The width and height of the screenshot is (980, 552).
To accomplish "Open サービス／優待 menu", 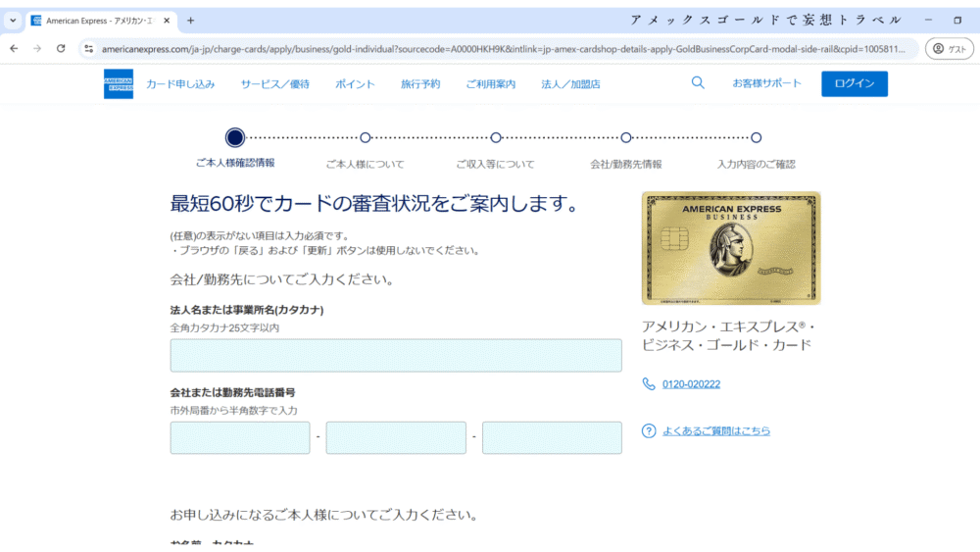I will click(x=275, y=83).
